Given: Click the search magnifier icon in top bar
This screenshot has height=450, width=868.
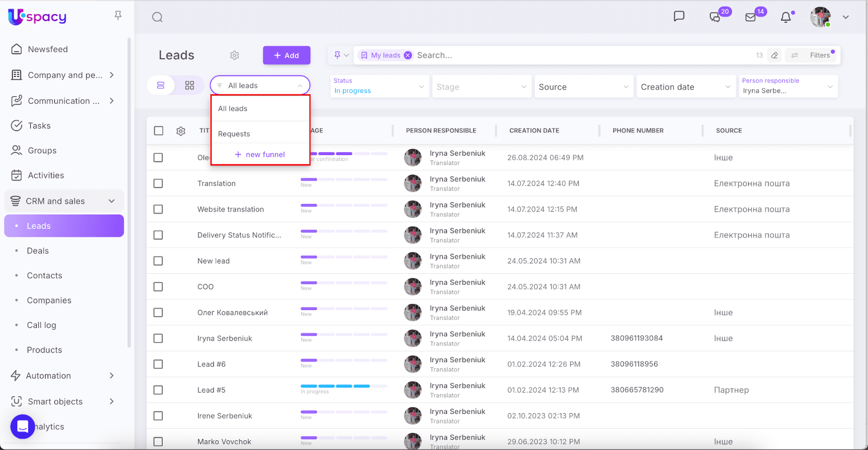Looking at the screenshot, I should click(157, 17).
